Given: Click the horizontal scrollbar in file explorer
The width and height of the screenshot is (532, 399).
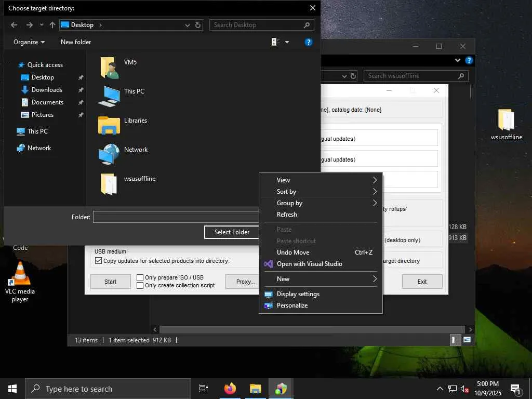Looking at the screenshot, I should point(312,329).
